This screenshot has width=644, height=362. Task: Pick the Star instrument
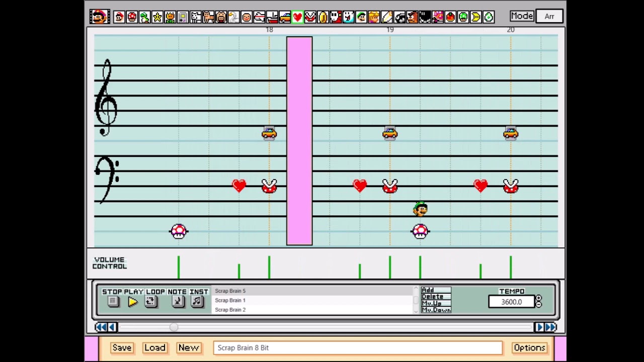click(x=157, y=17)
